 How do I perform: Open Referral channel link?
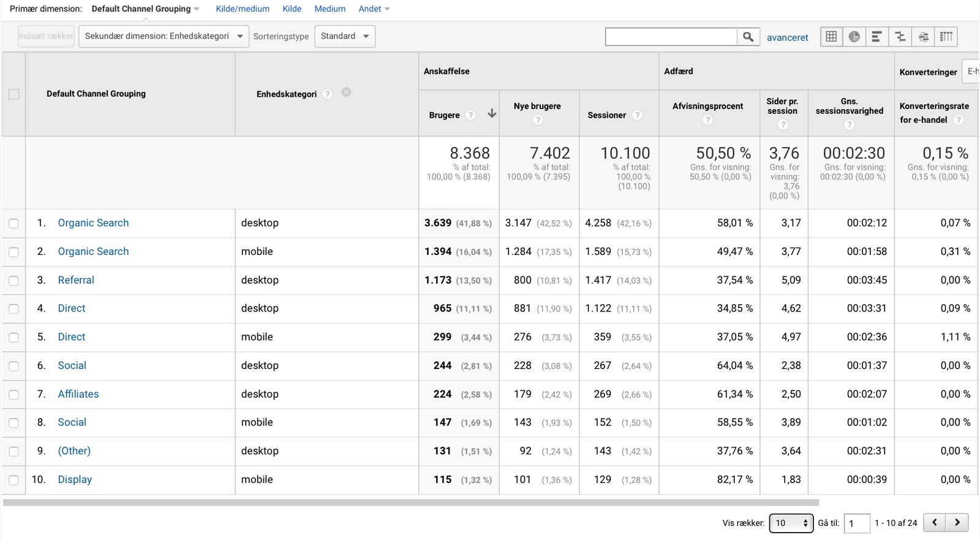coord(76,280)
